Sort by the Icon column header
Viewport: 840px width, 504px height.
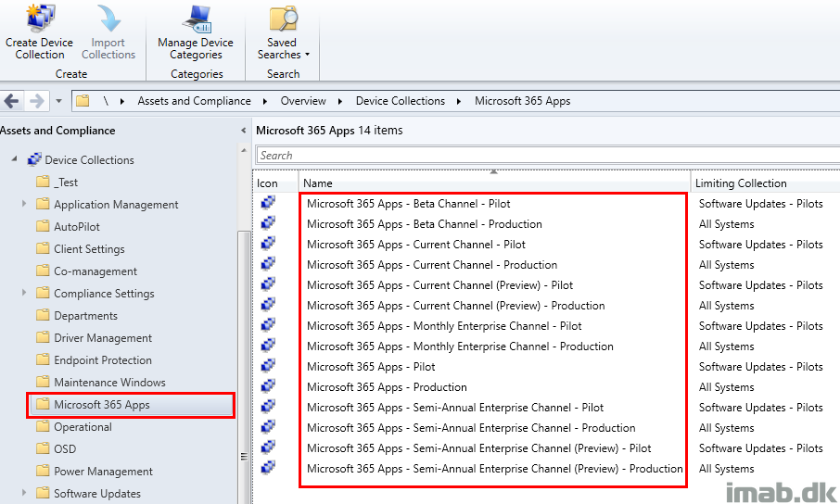275,183
